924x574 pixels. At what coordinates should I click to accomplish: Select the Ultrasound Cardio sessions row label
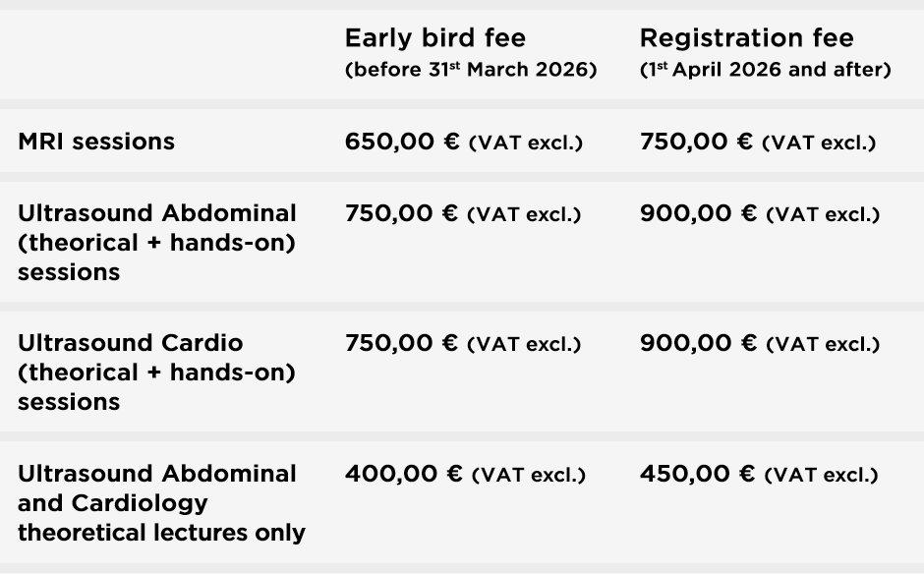click(157, 372)
